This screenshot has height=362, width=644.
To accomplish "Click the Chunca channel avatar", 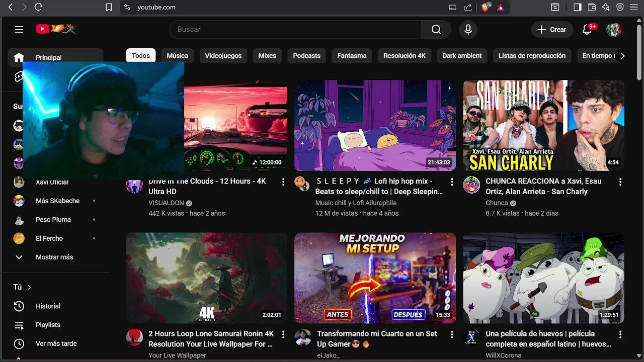I will (471, 185).
